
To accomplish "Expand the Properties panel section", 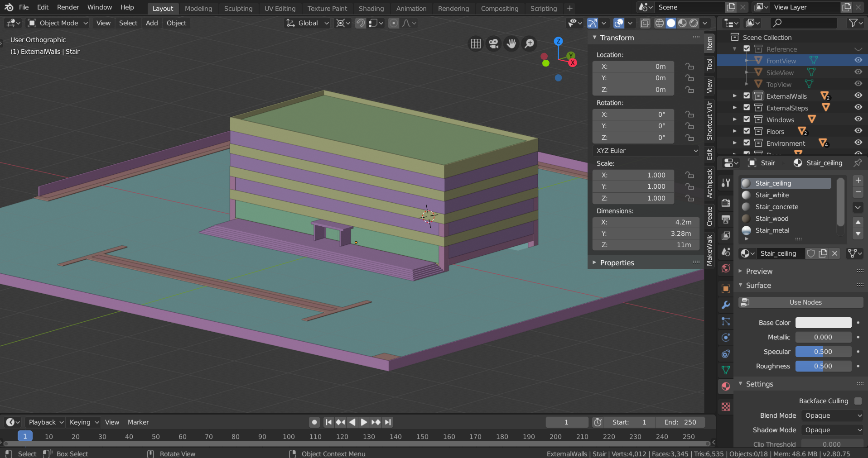I will (x=617, y=262).
